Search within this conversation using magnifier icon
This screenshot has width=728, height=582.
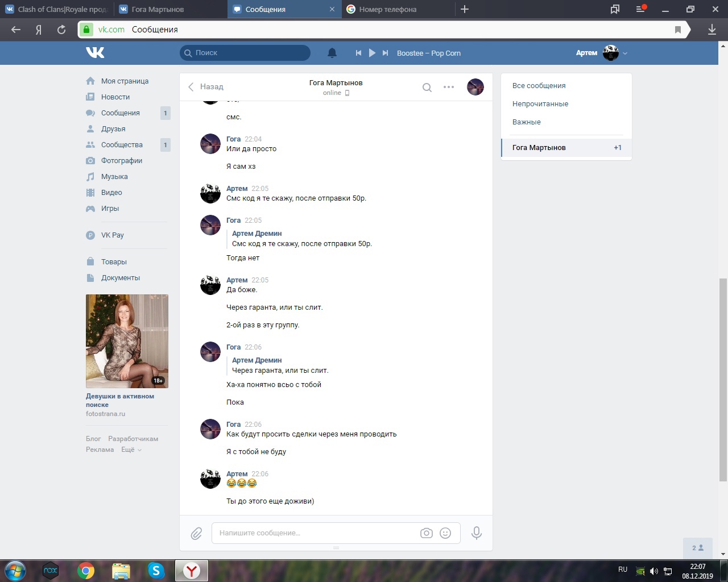click(427, 87)
